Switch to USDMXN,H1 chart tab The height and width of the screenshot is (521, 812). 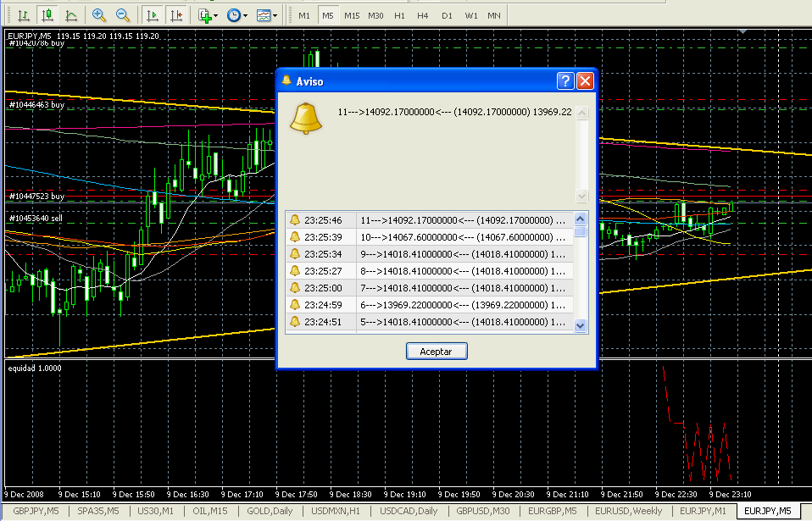pos(336,511)
